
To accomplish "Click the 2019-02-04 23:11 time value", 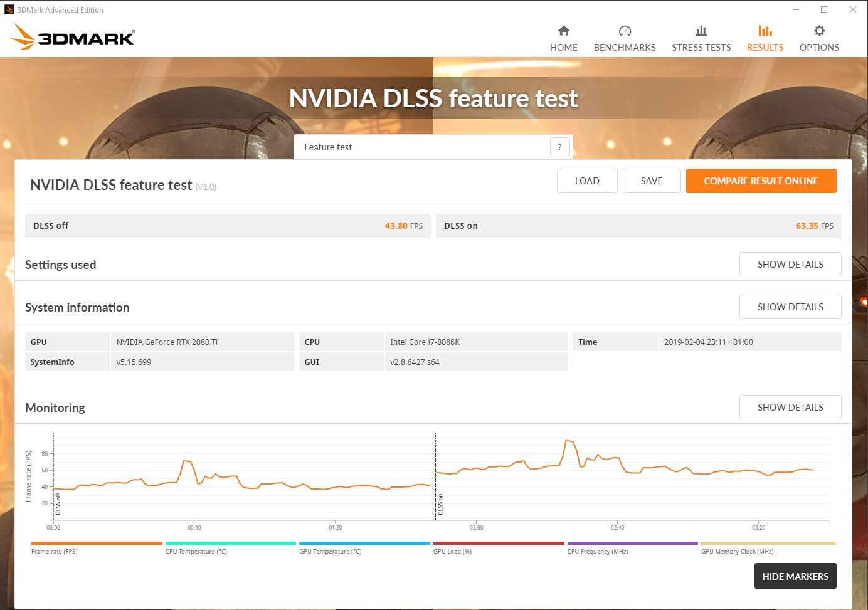I will point(750,342).
